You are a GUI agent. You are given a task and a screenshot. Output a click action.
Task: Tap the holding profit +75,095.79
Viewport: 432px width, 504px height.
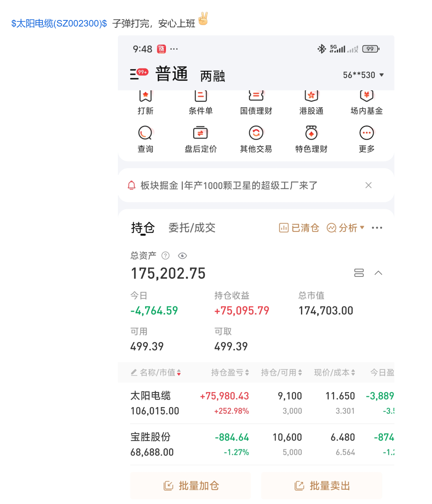point(242,311)
